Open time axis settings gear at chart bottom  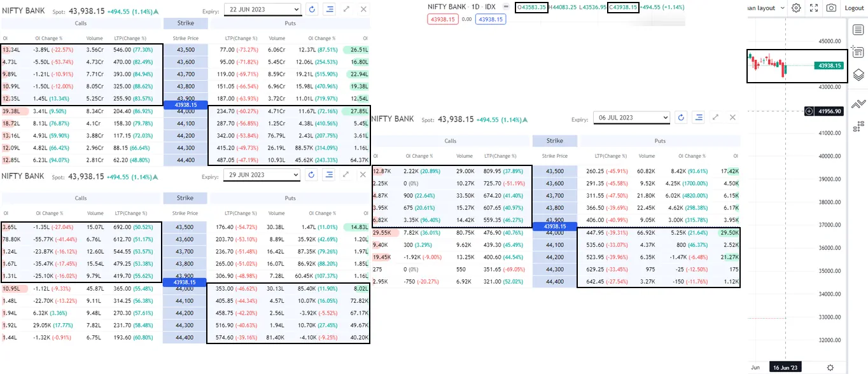click(830, 368)
